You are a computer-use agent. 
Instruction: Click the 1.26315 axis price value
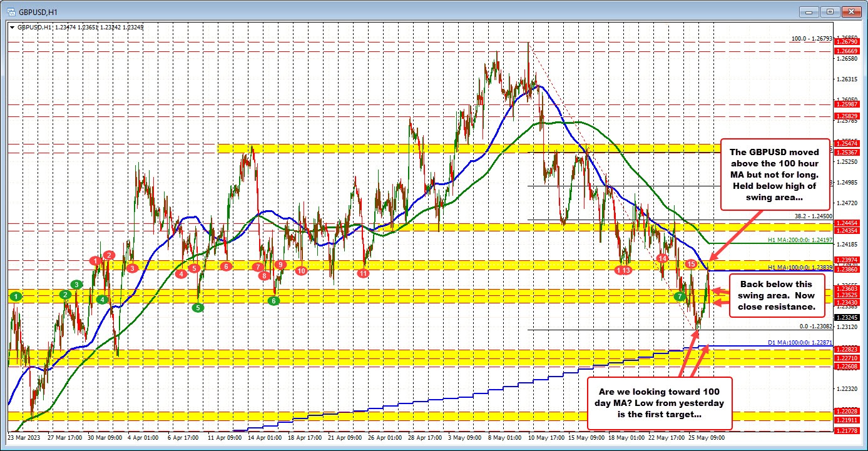coord(847,79)
